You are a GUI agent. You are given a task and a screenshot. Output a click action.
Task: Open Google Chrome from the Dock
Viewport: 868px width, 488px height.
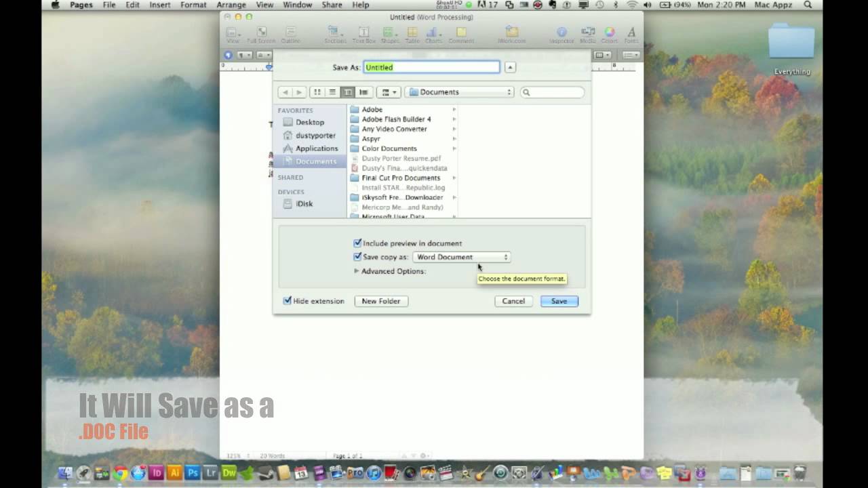pos(121,473)
